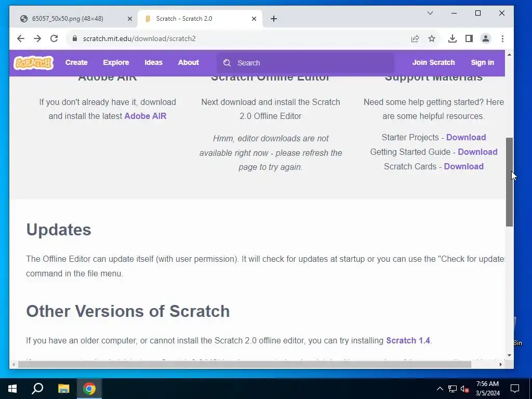The height and width of the screenshot is (399, 532).
Task: Open the tab search dropdown arrow
Action: pos(430,13)
